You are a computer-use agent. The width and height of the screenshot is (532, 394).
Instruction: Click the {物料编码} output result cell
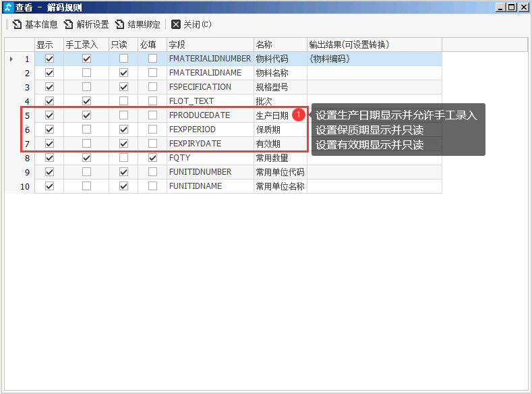tap(375, 59)
